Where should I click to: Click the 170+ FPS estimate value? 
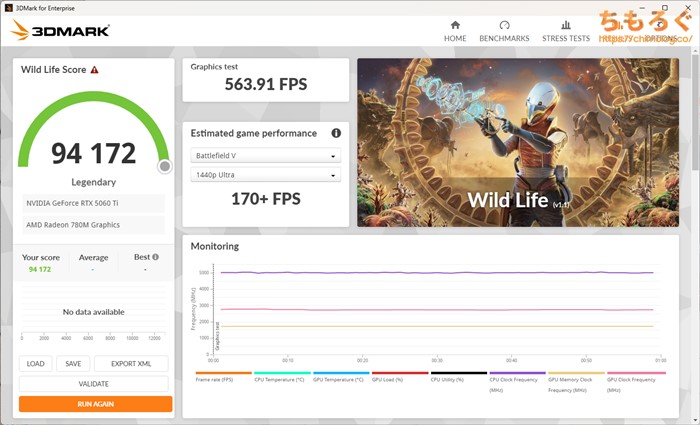(266, 199)
